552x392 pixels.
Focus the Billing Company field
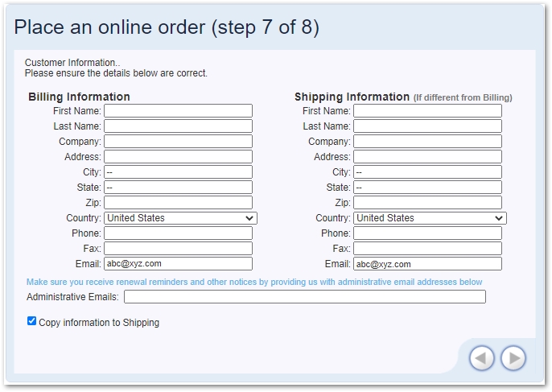tap(178, 142)
